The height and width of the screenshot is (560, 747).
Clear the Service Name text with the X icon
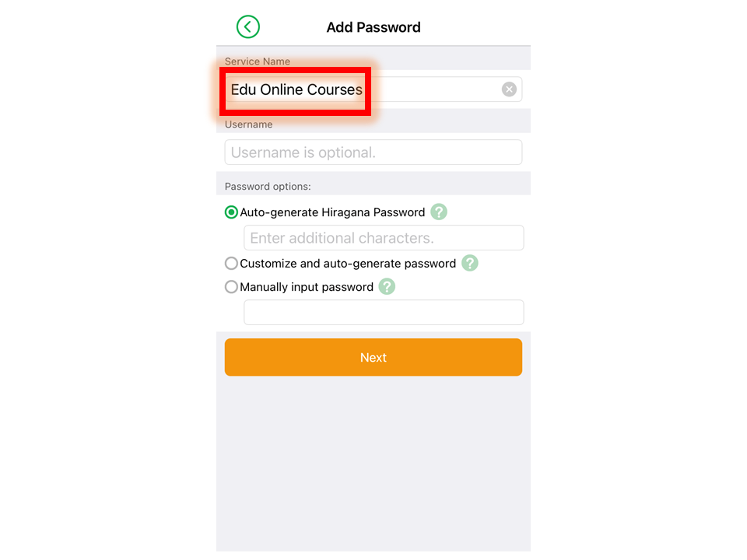coord(509,89)
